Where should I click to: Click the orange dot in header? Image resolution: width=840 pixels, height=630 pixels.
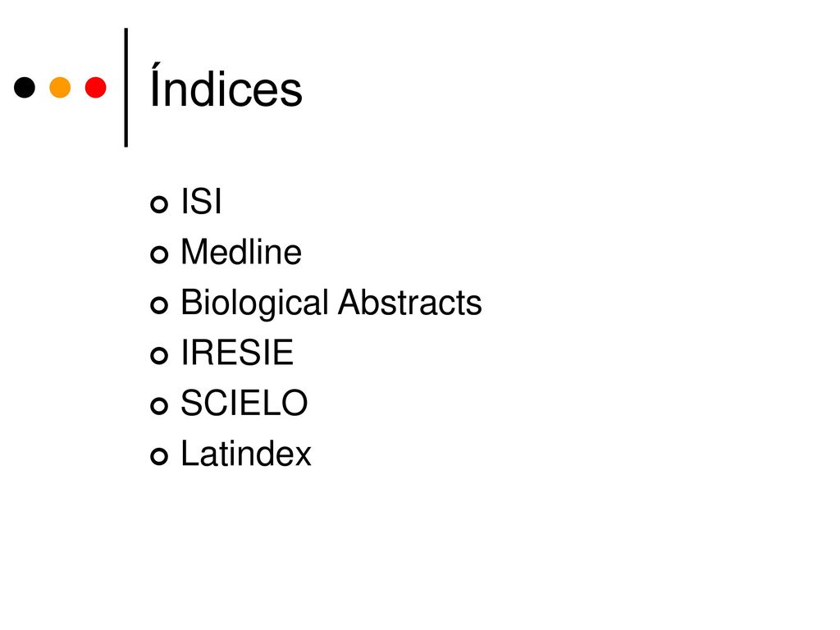[60, 87]
